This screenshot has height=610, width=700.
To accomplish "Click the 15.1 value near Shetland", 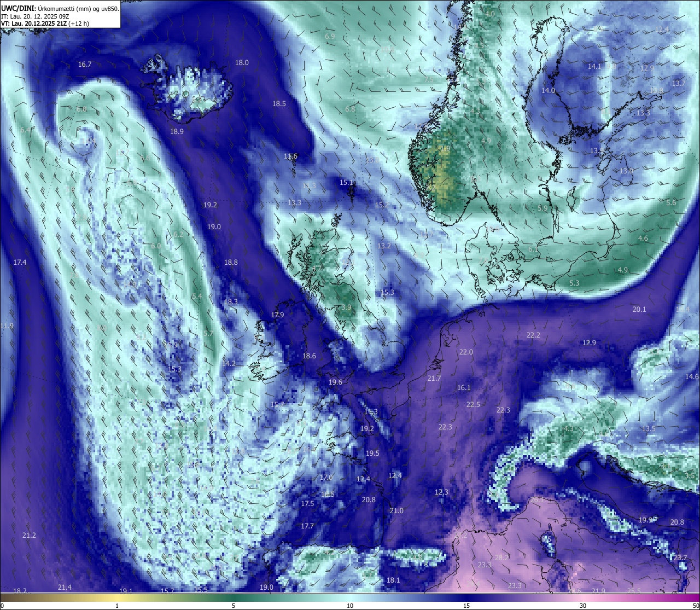I will (346, 183).
